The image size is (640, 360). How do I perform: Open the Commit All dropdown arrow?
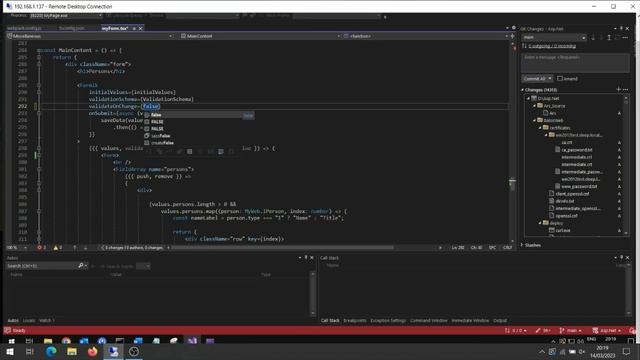550,78
